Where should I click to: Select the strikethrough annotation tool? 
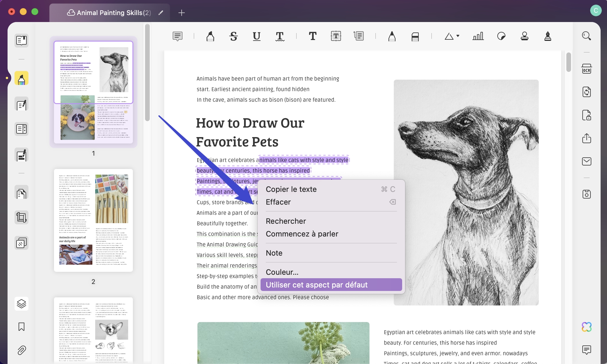click(234, 36)
